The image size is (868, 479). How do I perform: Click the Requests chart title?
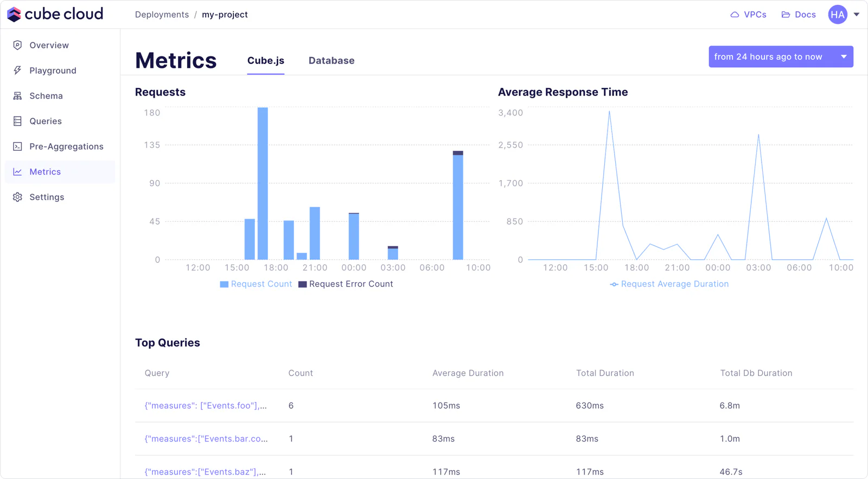pyautogui.click(x=160, y=92)
